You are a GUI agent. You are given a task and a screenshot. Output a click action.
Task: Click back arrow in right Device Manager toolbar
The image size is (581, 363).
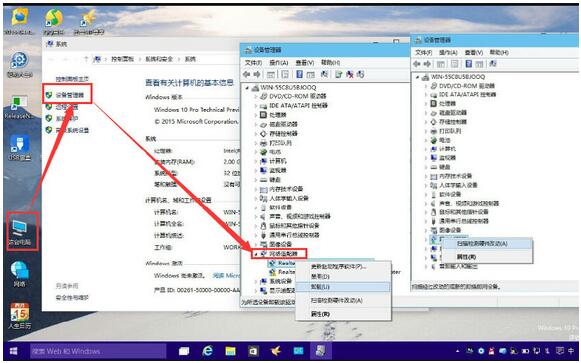(x=417, y=64)
